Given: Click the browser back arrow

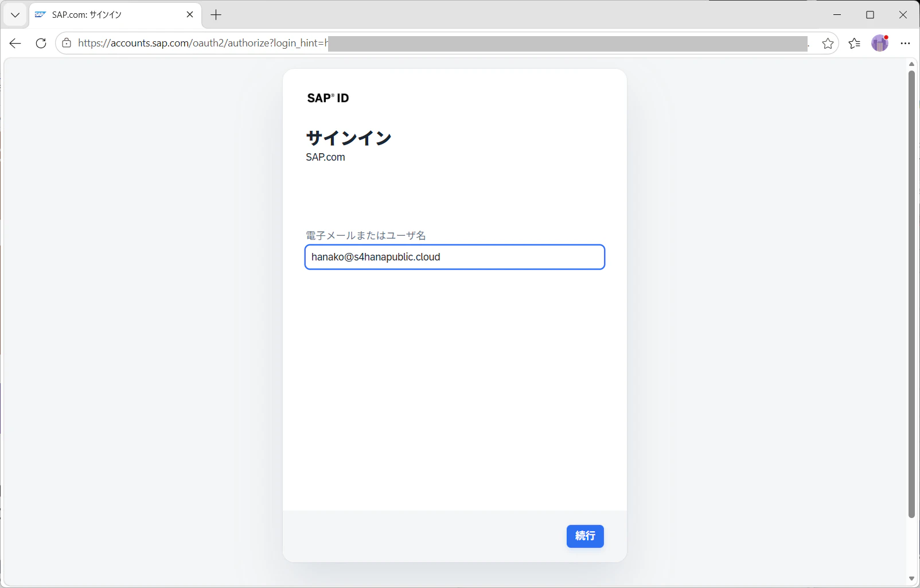Looking at the screenshot, I should (15, 44).
